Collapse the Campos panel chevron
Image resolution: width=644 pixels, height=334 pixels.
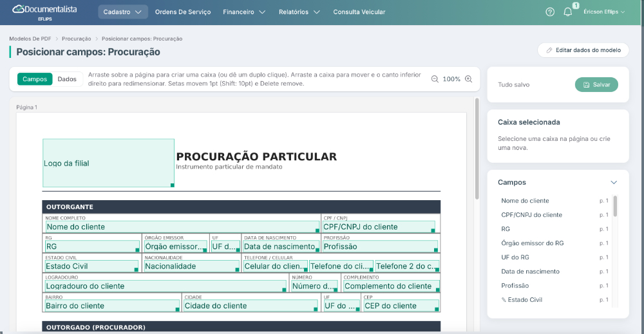point(614,182)
